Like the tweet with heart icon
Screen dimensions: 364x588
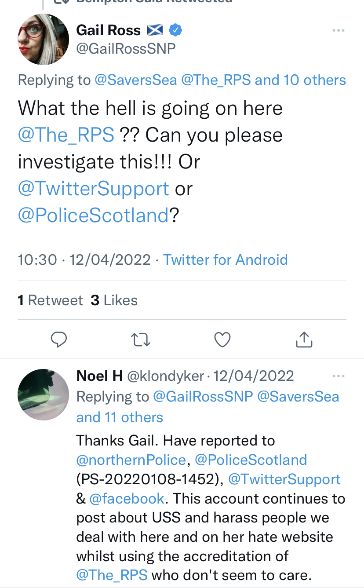222,339
